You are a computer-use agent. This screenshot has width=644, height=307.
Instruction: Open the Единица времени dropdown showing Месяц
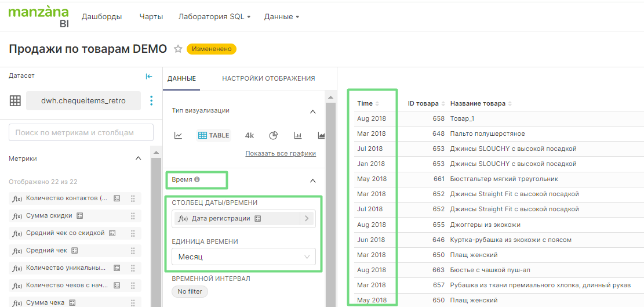(243, 257)
